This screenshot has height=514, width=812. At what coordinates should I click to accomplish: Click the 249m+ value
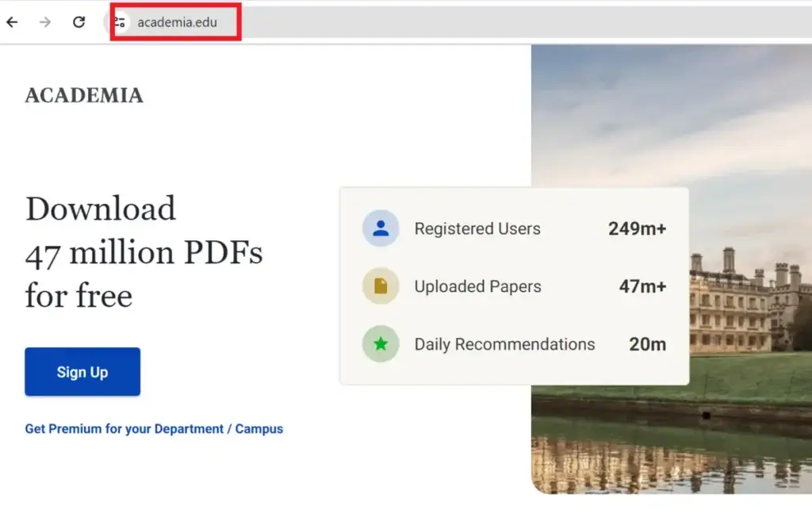(637, 228)
